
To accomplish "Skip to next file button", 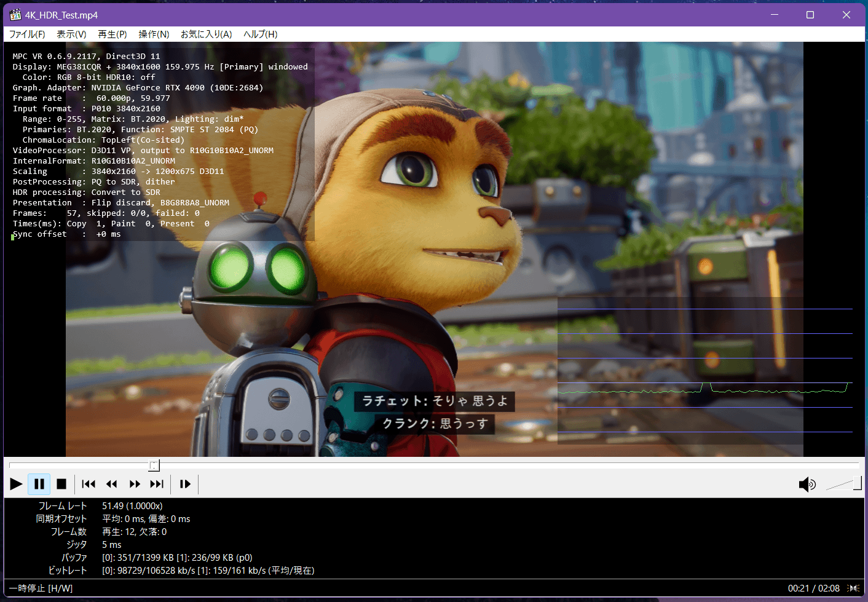I will [157, 484].
